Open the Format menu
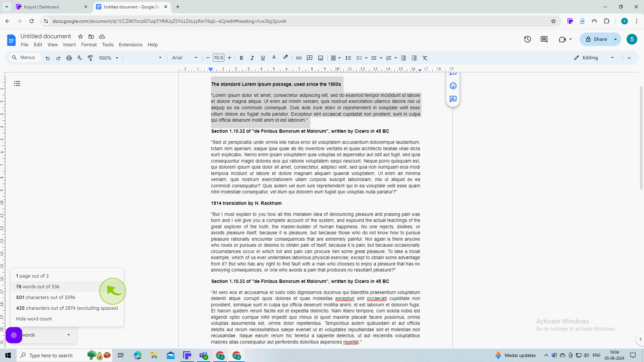The width and height of the screenshot is (644, 362). pyautogui.click(x=89, y=45)
